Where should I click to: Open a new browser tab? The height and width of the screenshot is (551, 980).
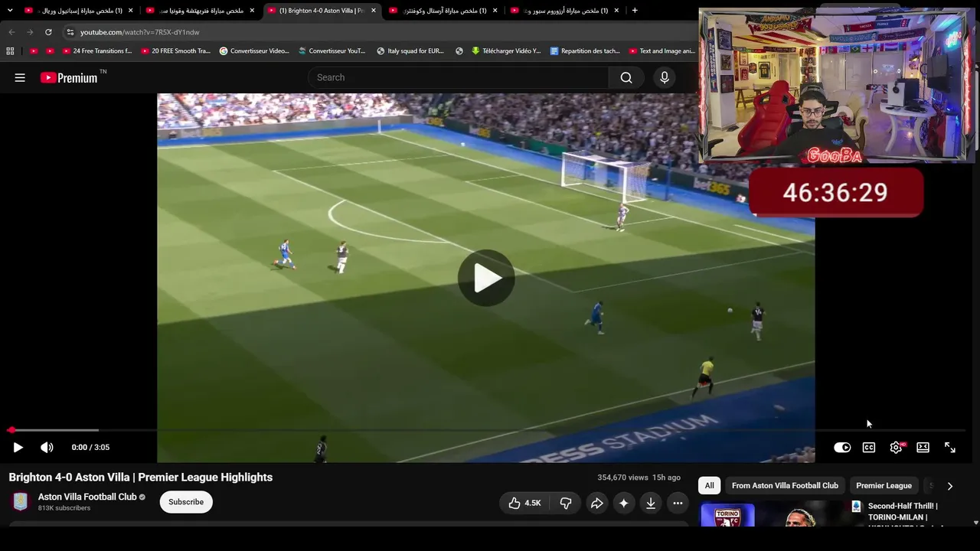[635, 11]
